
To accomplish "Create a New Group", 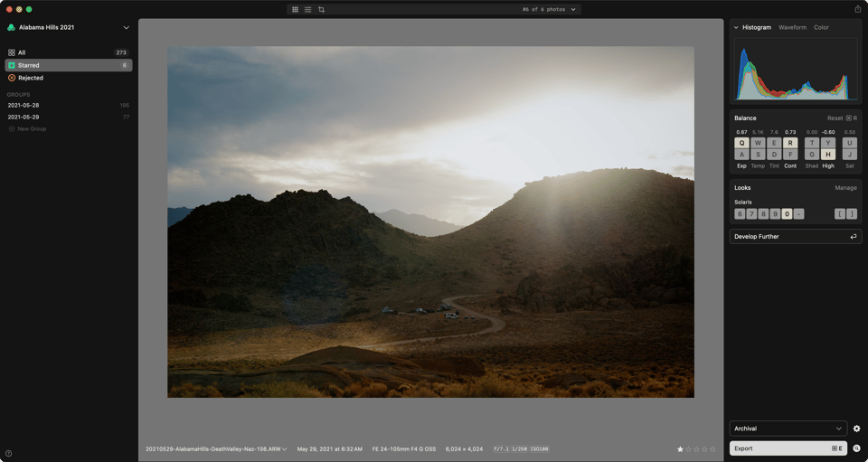I will click(x=28, y=129).
